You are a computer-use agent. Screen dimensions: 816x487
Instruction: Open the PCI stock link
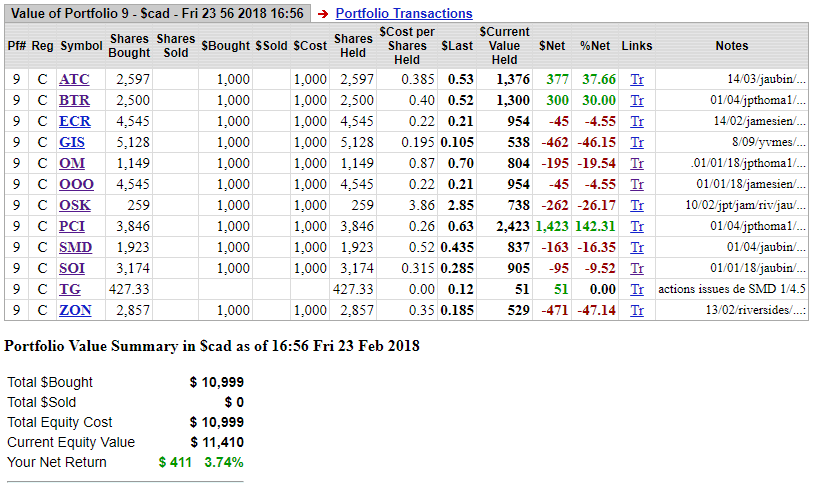pos(72,226)
